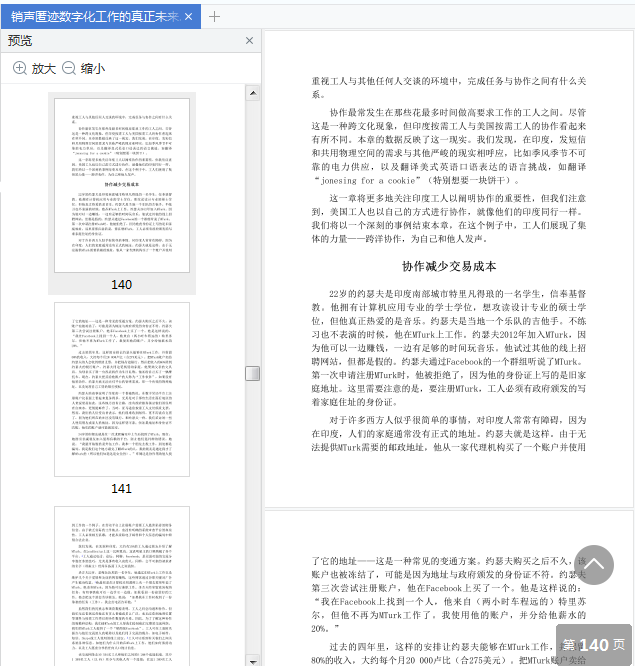Click the 第 140 页 page indicator
635x666 pixels.
[594, 645]
